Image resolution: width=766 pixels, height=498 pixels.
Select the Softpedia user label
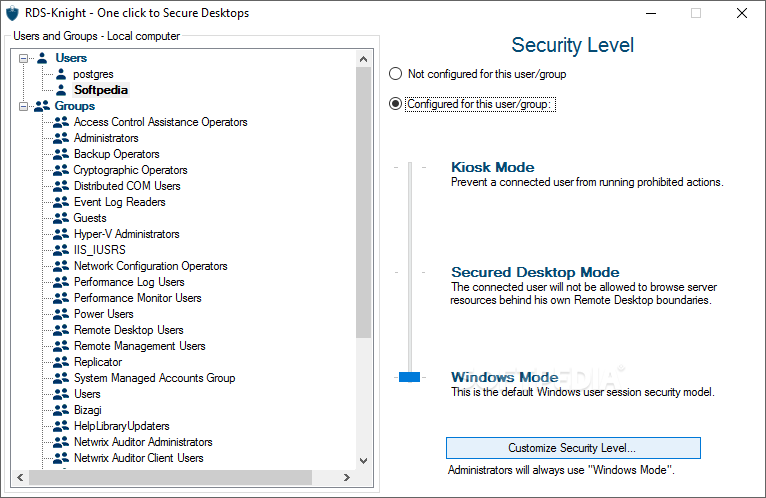(x=101, y=90)
